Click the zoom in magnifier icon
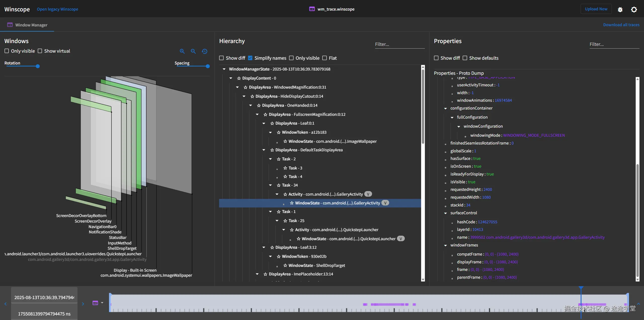The width and height of the screenshot is (644, 320). (182, 51)
